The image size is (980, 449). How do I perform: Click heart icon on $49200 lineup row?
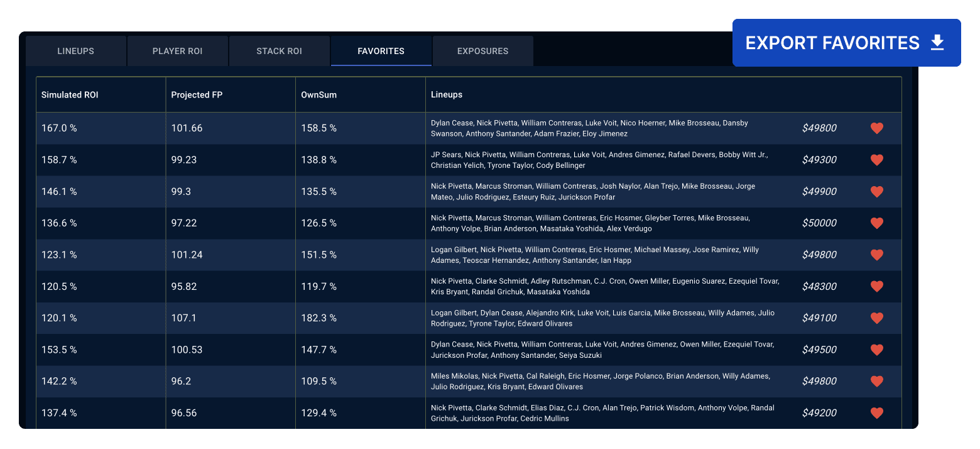point(877,413)
